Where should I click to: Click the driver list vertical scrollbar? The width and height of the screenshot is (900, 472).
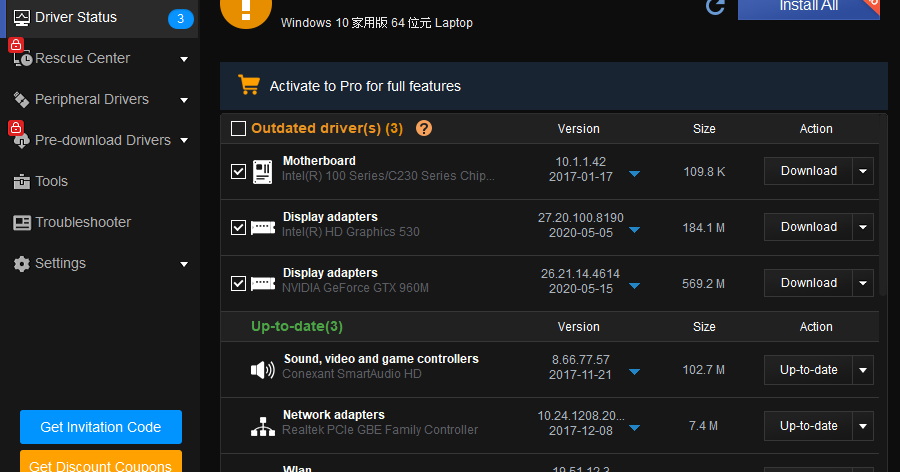[883, 205]
